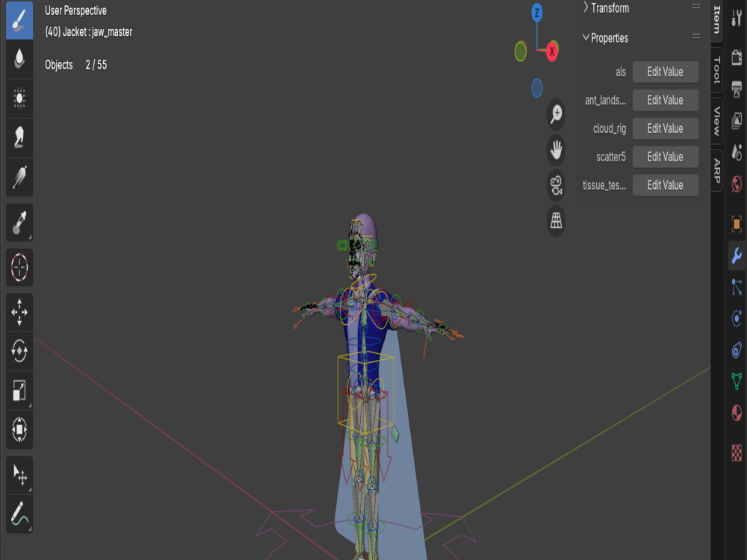Select the Draw weight paint brush tool
This screenshot has height=560, width=747.
(19, 20)
